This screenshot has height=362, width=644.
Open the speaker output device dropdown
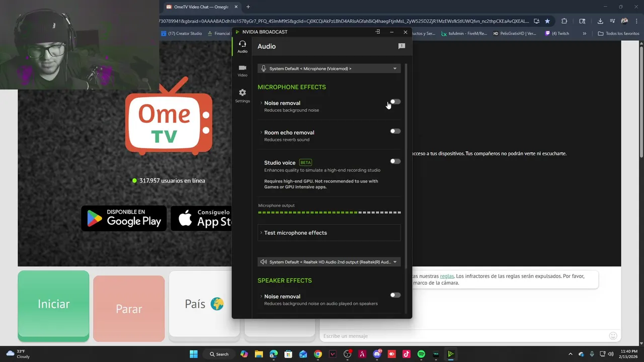click(x=329, y=262)
